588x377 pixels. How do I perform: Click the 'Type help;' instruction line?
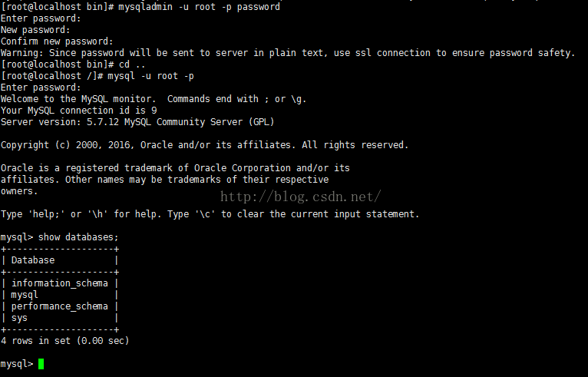[x=210, y=214]
